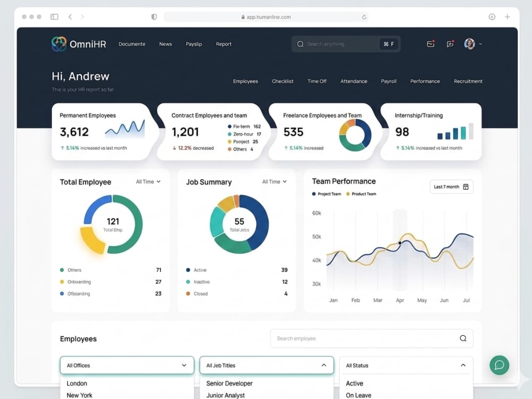Click the OmniHR logo icon
The image size is (532, 399).
[x=59, y=44]
